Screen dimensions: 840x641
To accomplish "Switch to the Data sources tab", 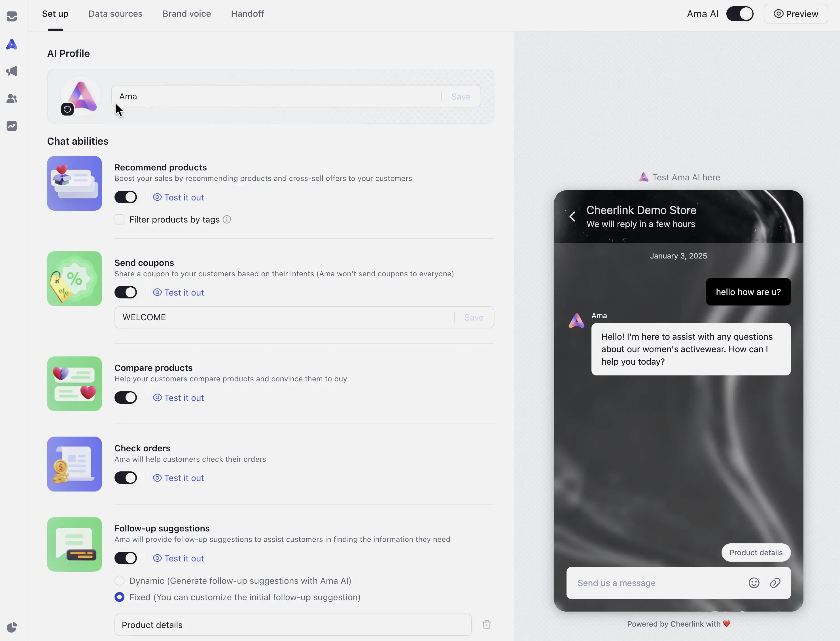I will (115, 14).
